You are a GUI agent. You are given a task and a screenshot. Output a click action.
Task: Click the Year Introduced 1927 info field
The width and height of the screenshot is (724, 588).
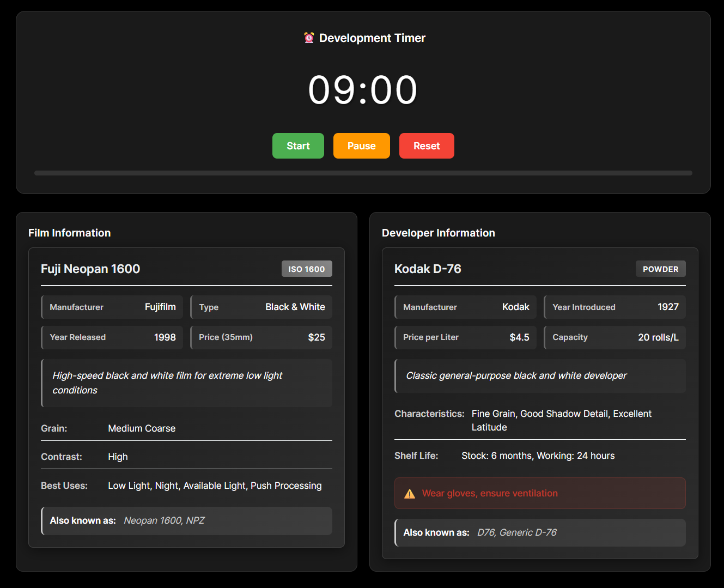[x=615, y=307]
